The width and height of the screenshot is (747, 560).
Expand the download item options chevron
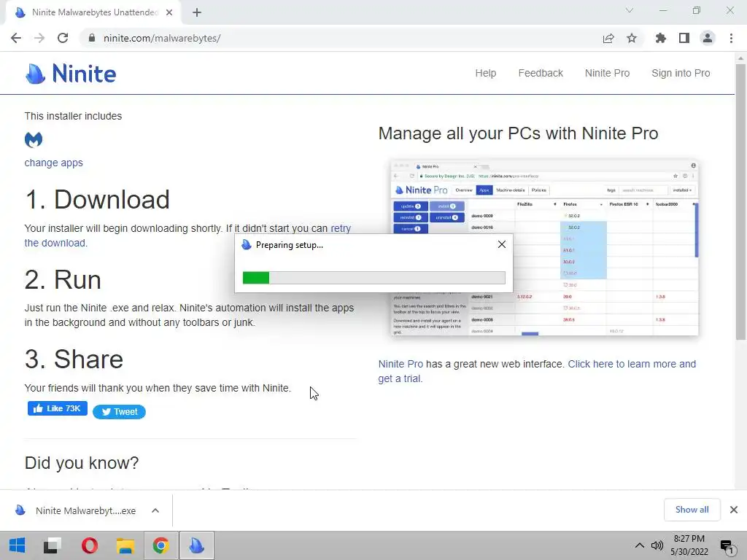click(155, 510)
